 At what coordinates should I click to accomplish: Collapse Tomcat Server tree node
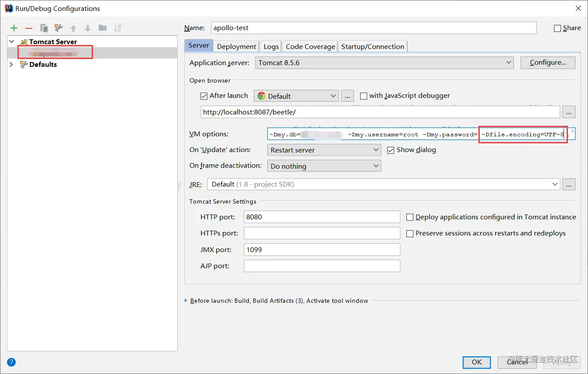pos(11,42)
